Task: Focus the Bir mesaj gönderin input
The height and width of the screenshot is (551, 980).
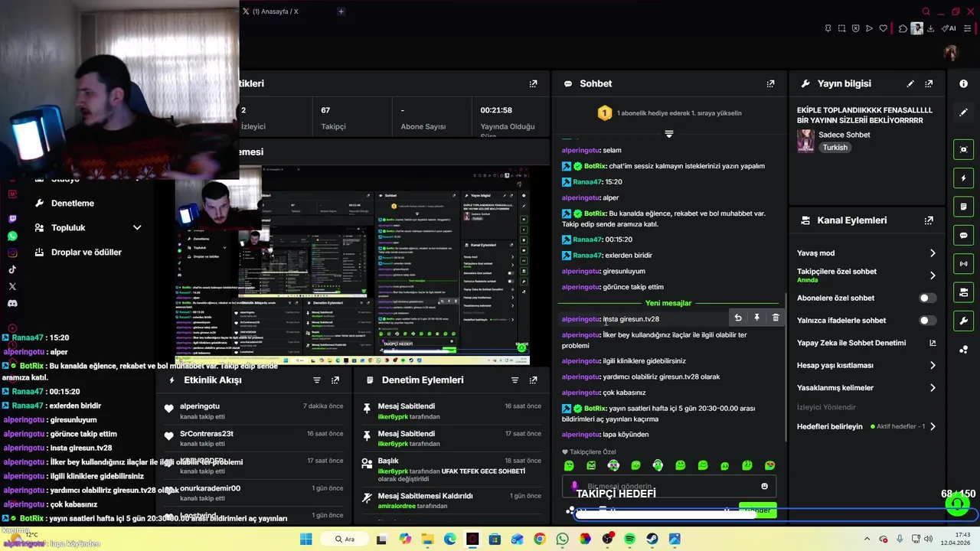Action: [x=670, y=486]
